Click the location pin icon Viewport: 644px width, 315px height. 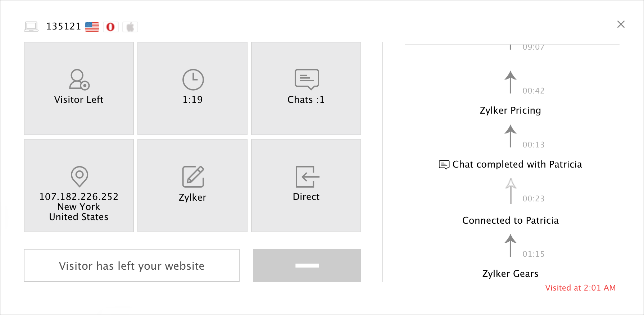[80, 176]
